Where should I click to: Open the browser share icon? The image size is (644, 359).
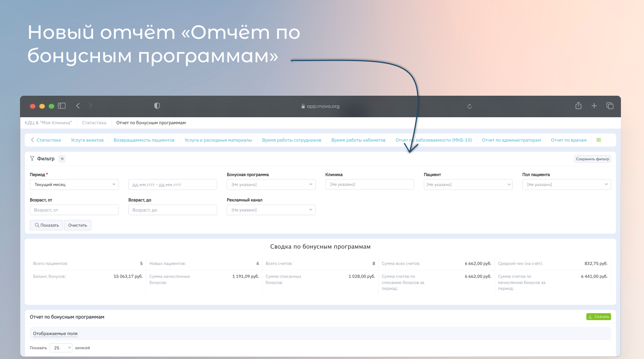click(x=578, y=106)
